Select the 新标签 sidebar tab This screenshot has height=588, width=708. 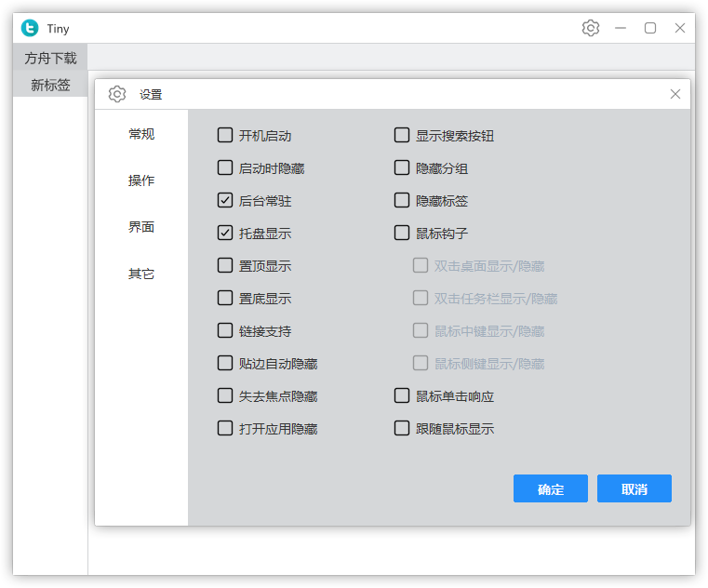[50, 84]
